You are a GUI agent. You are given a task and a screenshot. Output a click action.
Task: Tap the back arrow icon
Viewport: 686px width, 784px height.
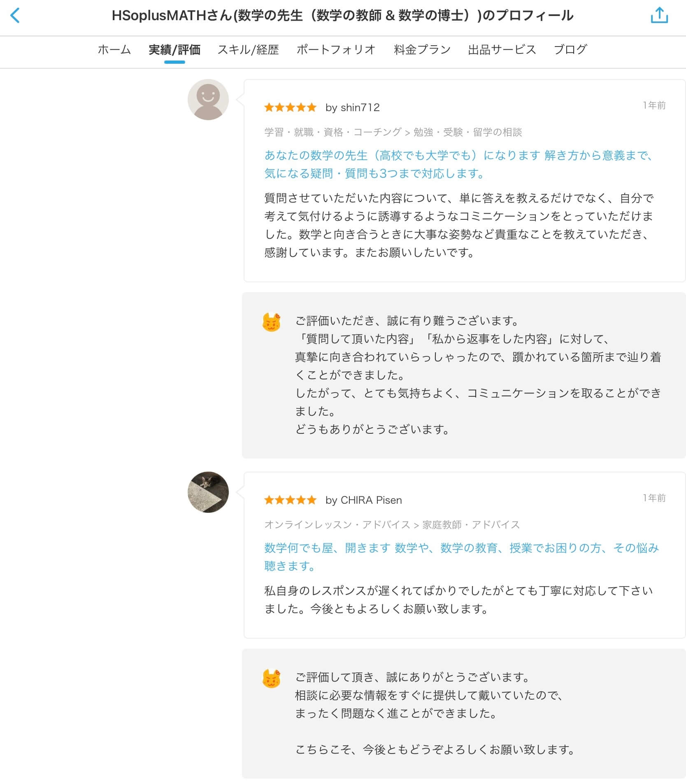click(x=15, y=16)
